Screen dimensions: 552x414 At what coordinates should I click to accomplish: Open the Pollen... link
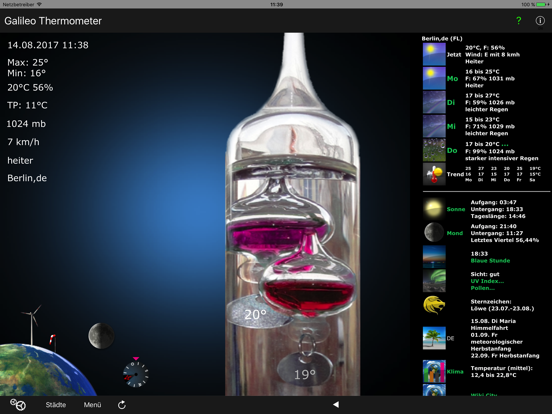pyautogui.click(x=482, y=288)
